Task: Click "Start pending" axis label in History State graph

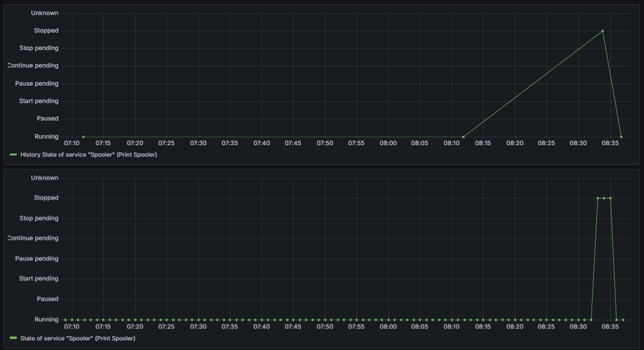Action: (x=39, y=101)
